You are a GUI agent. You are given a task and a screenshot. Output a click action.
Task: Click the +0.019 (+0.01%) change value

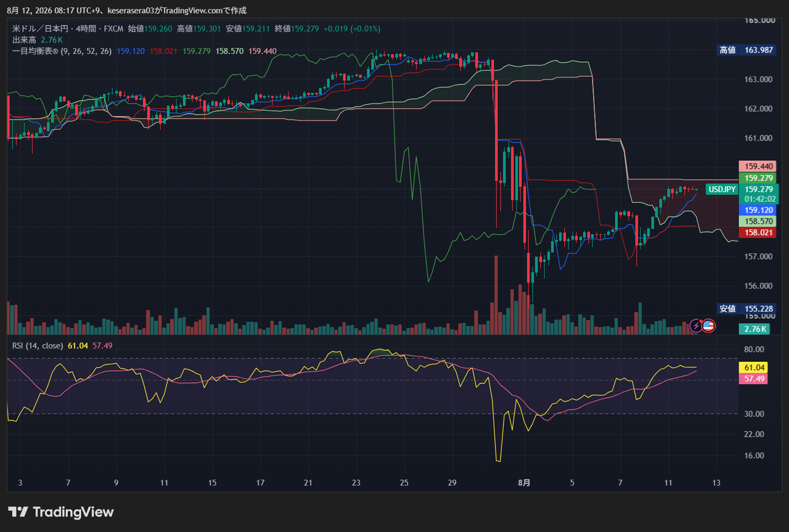tap(352, 28)
